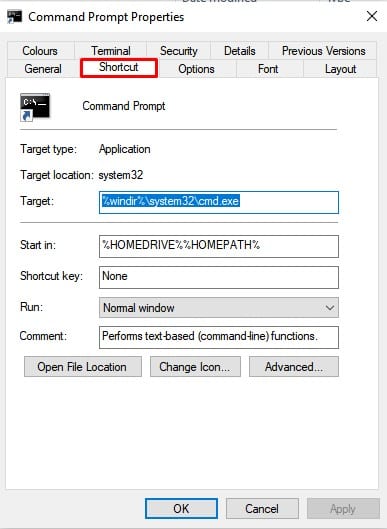The width and height of the screenshot is (387, 529).
Task: Click the greyed Apply button
Action: [x=343, y=508]
